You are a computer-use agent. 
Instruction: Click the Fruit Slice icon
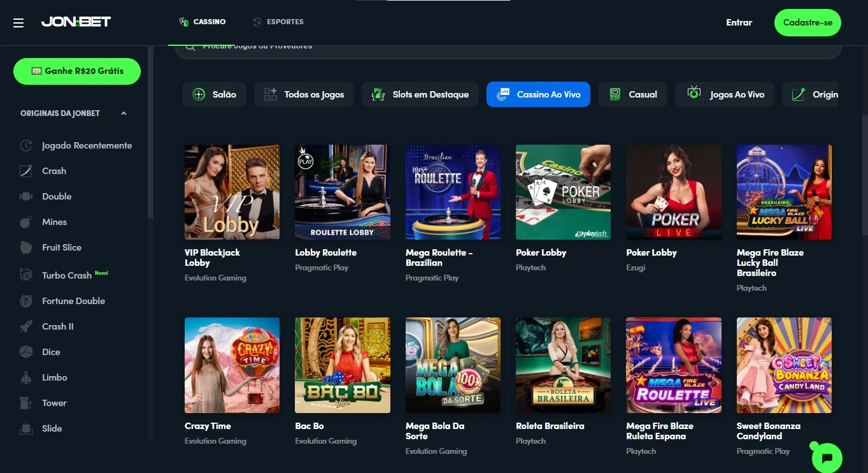[x=26, y=247]
